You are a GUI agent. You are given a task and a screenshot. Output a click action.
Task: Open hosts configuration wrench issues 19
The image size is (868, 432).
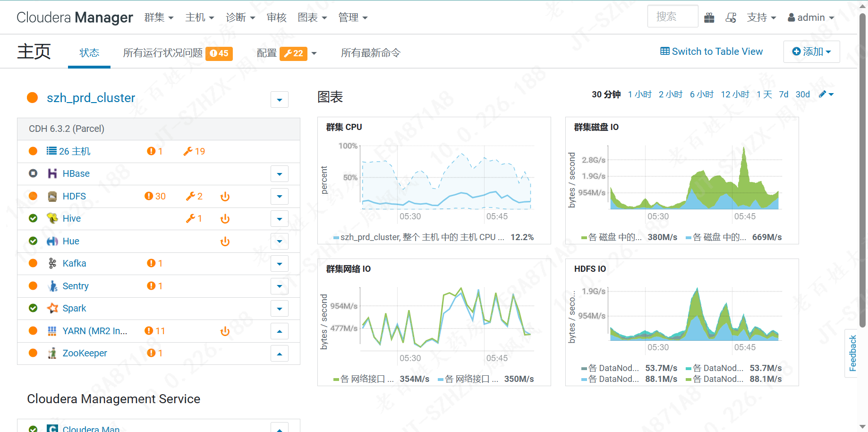[x=194, y=151]
